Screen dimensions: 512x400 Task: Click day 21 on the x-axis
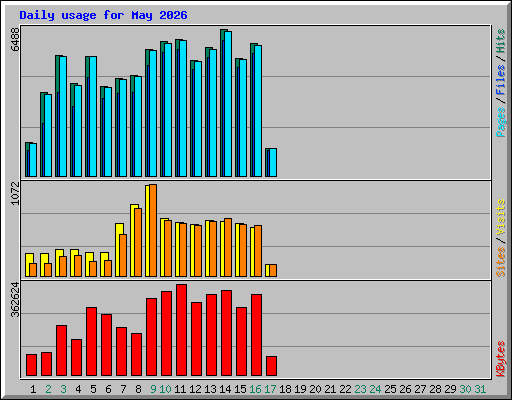[330, 389]
